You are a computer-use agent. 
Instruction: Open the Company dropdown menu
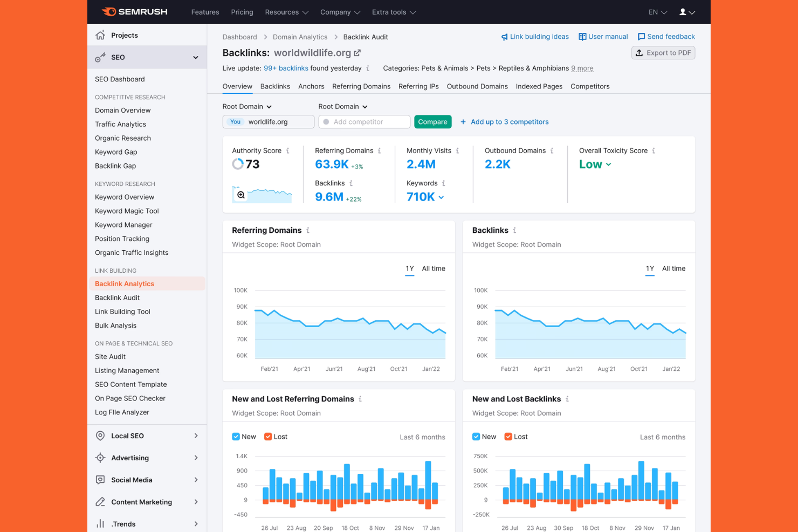[340, 12]
